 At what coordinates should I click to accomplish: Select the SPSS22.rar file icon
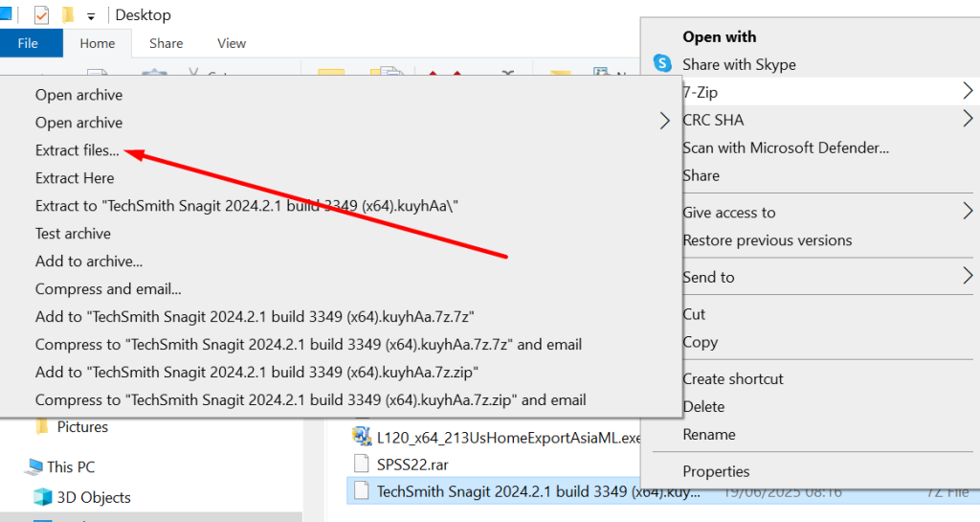click(361, 465)
